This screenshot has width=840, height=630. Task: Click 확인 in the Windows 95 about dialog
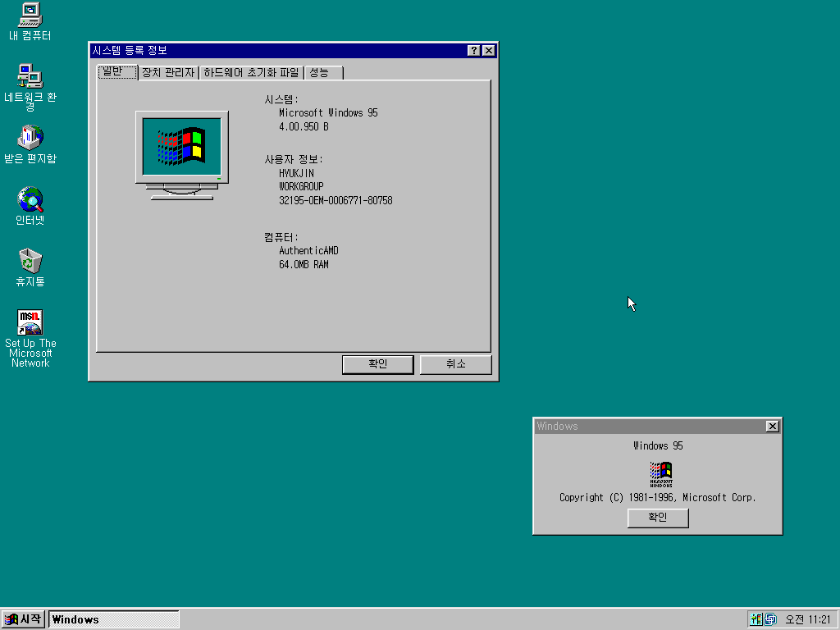pyautogui.click(x=658, y=518)
